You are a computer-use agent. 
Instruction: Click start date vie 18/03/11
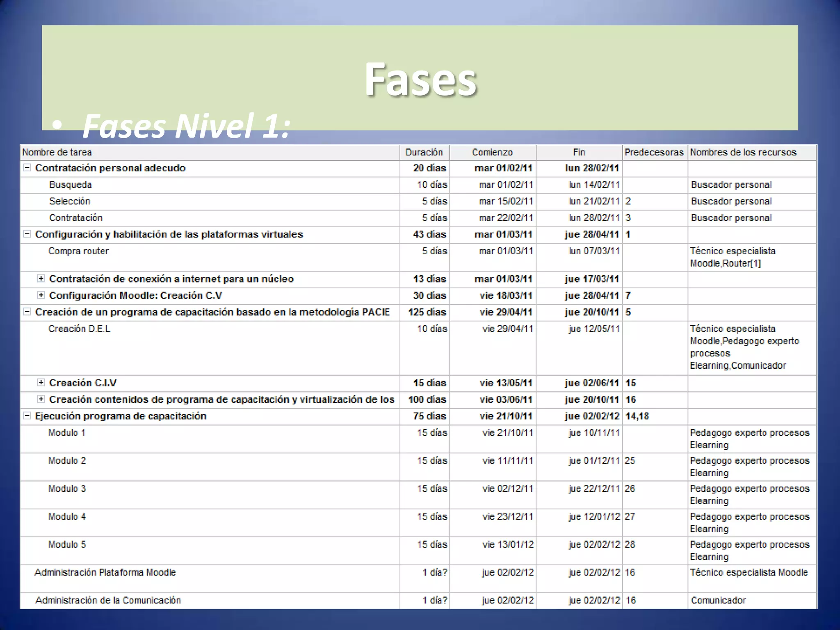tap(493, 295)
